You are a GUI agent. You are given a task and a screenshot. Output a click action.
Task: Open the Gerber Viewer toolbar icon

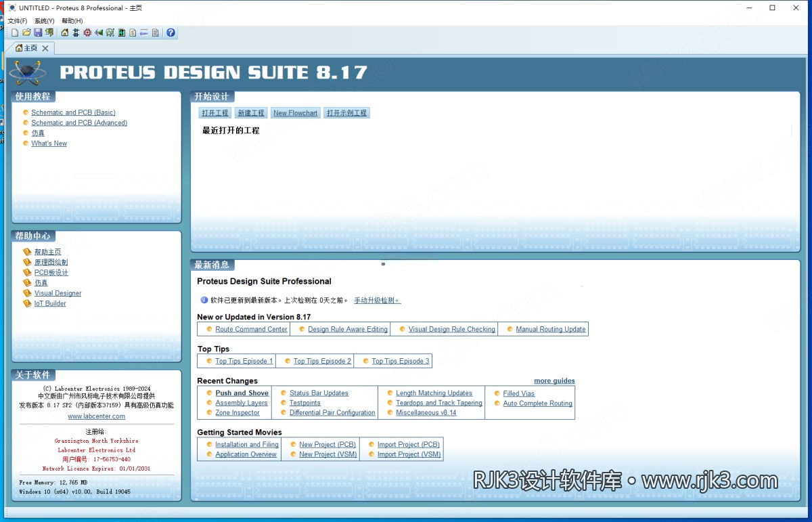click(x=110, y=32)
